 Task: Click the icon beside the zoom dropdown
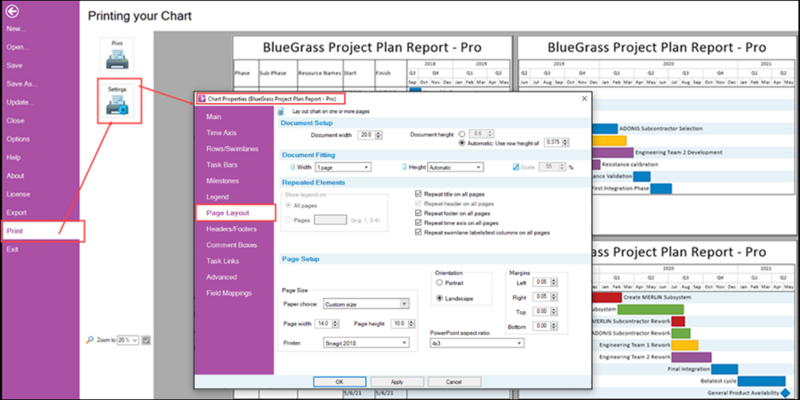(x=146, y=340)
